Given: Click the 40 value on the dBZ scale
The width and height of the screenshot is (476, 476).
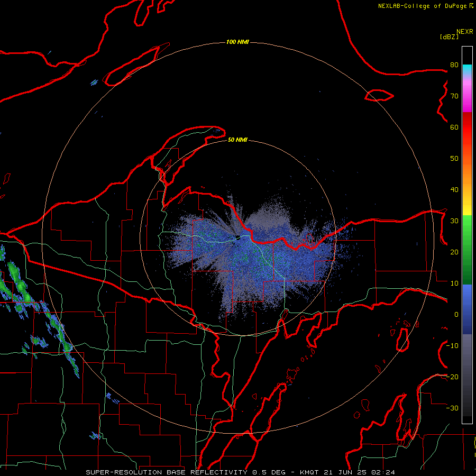Looking at the screenshot, I should click(454, 189).
